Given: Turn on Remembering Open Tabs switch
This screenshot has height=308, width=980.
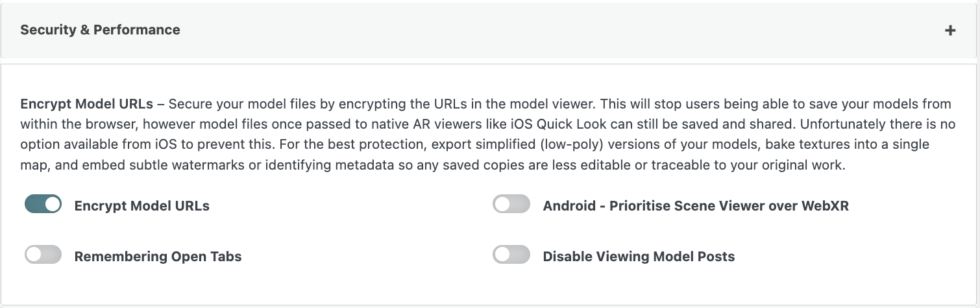Looking at the screenshot, I should 43,255.
